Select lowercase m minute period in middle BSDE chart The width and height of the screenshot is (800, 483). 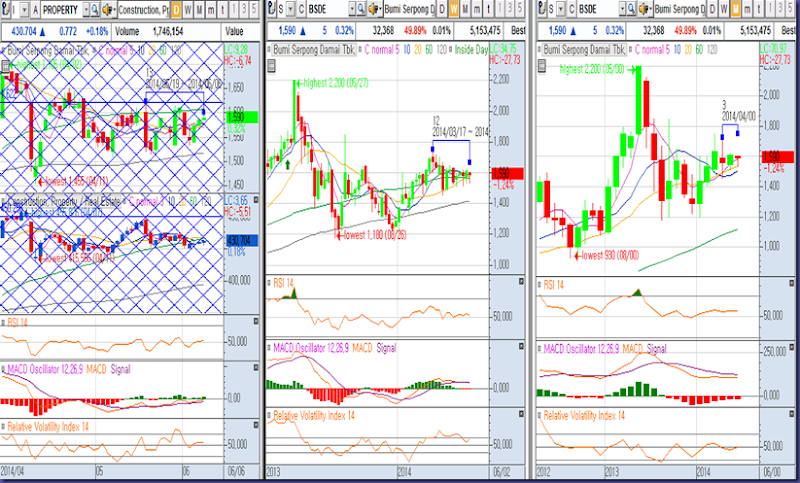[x=477, y=10]
